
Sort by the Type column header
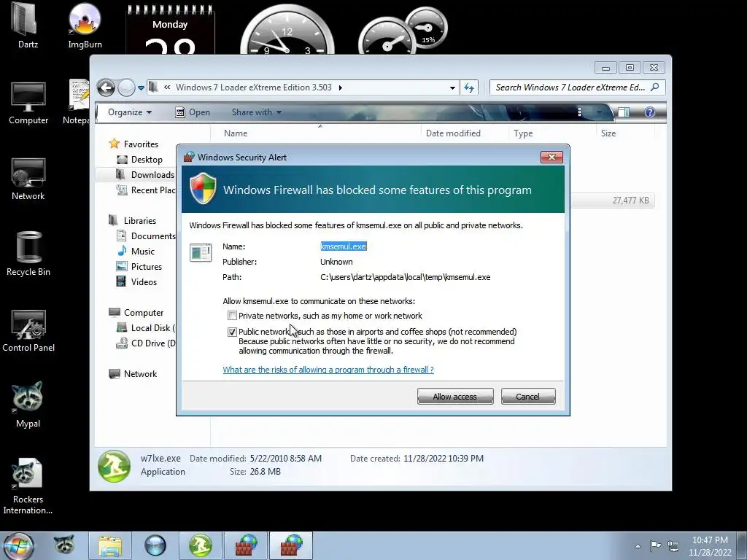[523, 133]
